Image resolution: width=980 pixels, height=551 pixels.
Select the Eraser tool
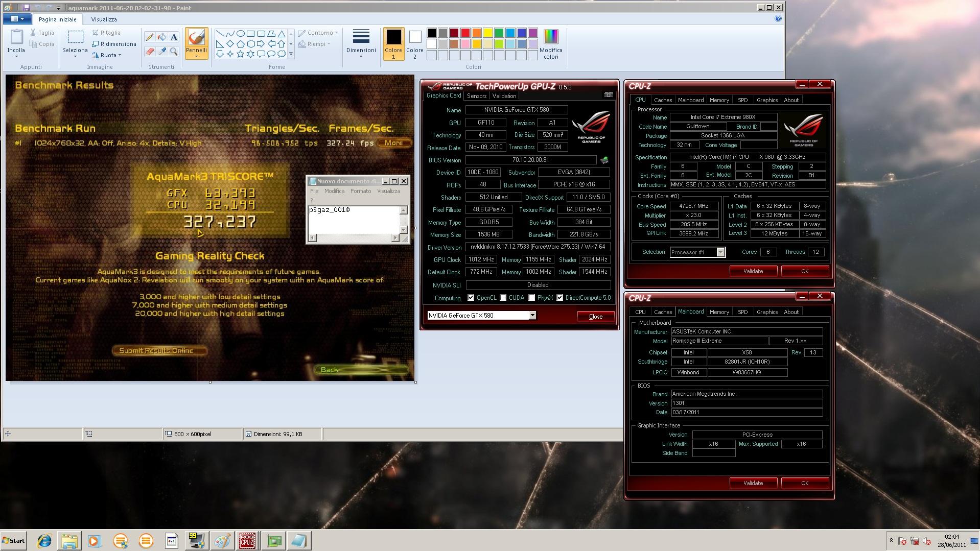coord(150,51)
